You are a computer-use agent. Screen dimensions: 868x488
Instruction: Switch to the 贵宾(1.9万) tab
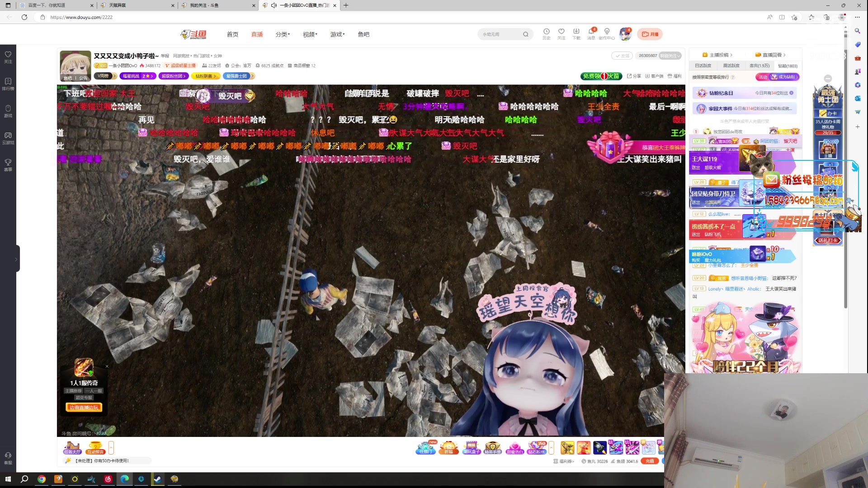click(x=759, y=66)
